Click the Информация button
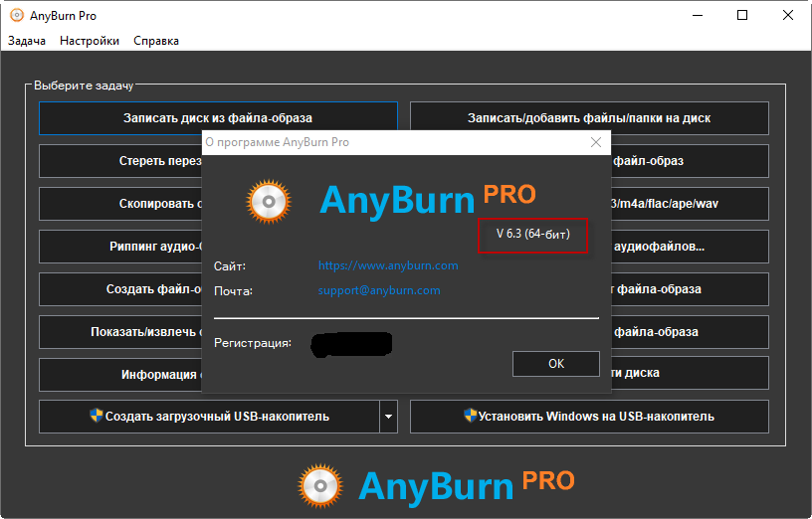Image resolution: width=812 pixels, height=519 pixels. 120,374
